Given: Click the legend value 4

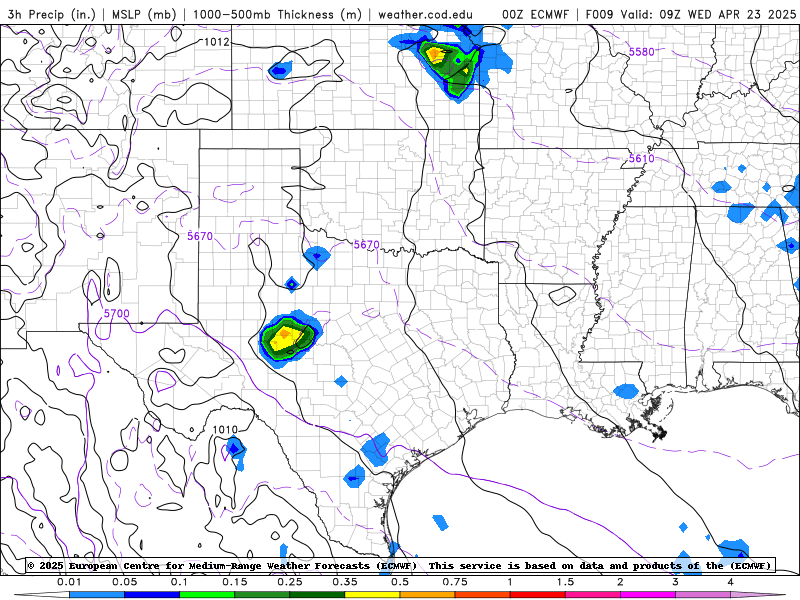Looking at the screenshot, I should (731, 582).
